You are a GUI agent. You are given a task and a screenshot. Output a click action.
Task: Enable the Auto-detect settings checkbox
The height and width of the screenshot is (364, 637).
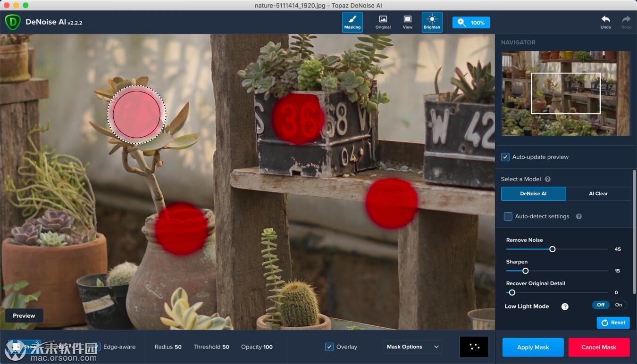[508, 216]
